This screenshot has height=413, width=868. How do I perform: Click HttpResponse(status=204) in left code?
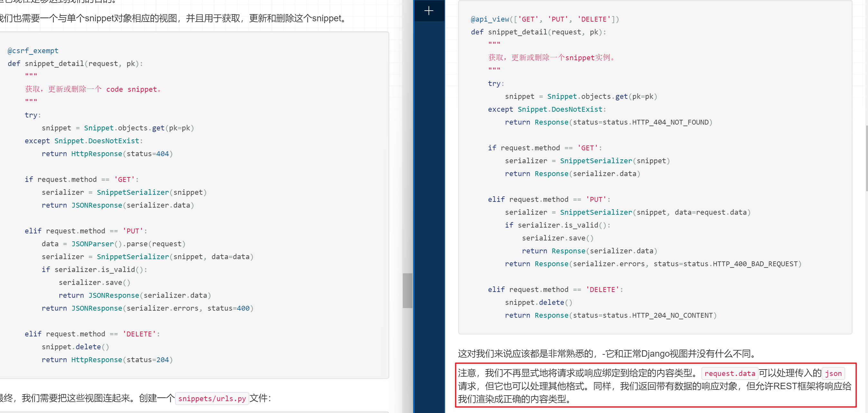click(x=122, y=360)
